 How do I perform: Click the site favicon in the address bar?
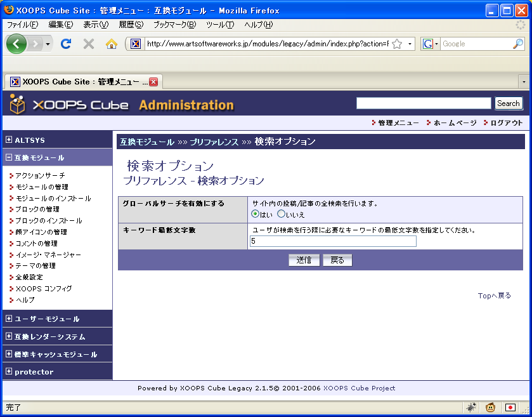click(136, 44)
